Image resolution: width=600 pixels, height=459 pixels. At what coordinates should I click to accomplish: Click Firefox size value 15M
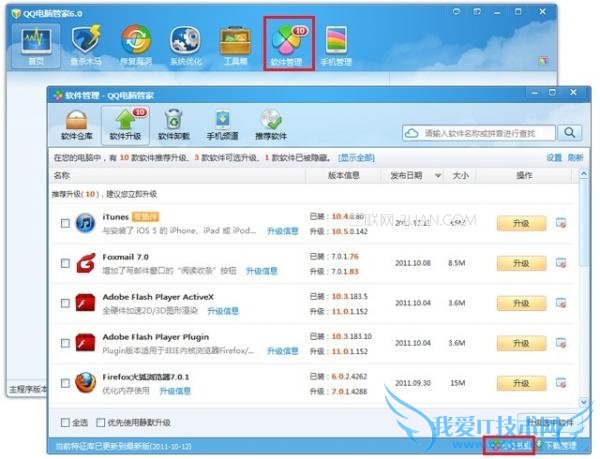point(458,383)
